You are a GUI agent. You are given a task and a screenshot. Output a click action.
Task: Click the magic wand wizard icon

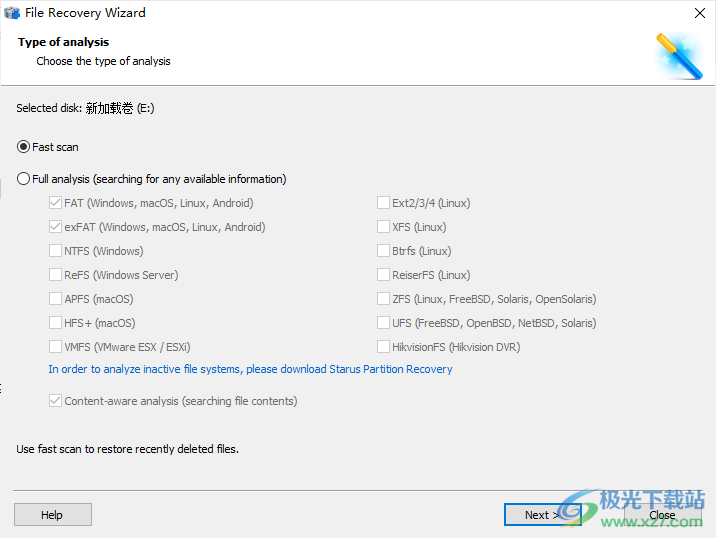tap(677, 55)
